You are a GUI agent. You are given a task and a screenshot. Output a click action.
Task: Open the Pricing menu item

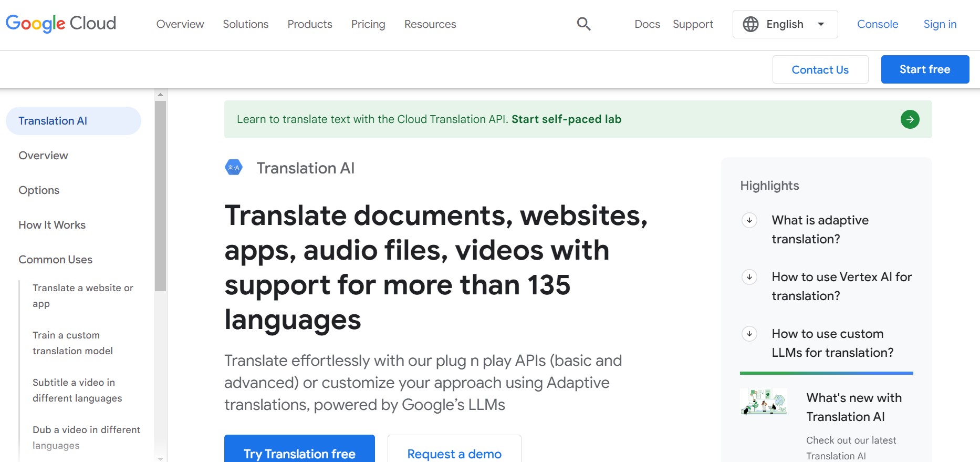click(x=368, y=24)
